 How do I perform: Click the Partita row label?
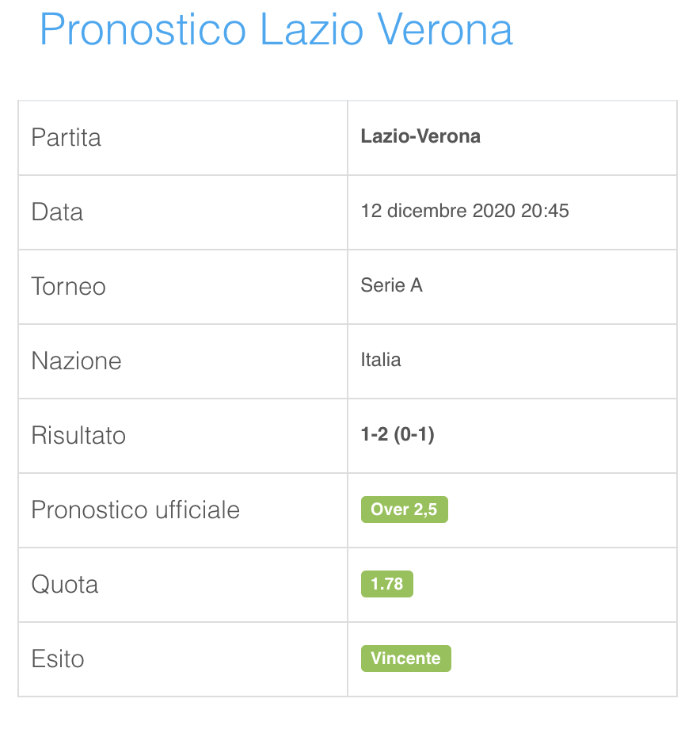[x=66, y=138]
